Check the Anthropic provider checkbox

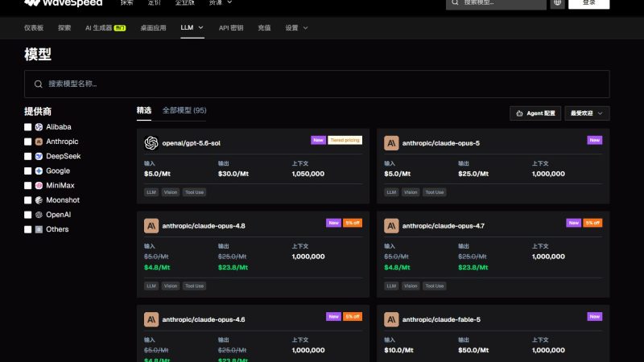coord(27,142)
